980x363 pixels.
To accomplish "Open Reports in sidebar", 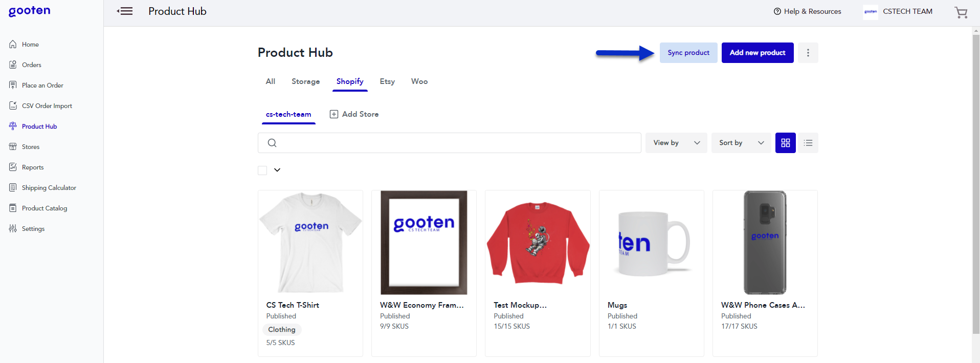I will coord(33,167).
